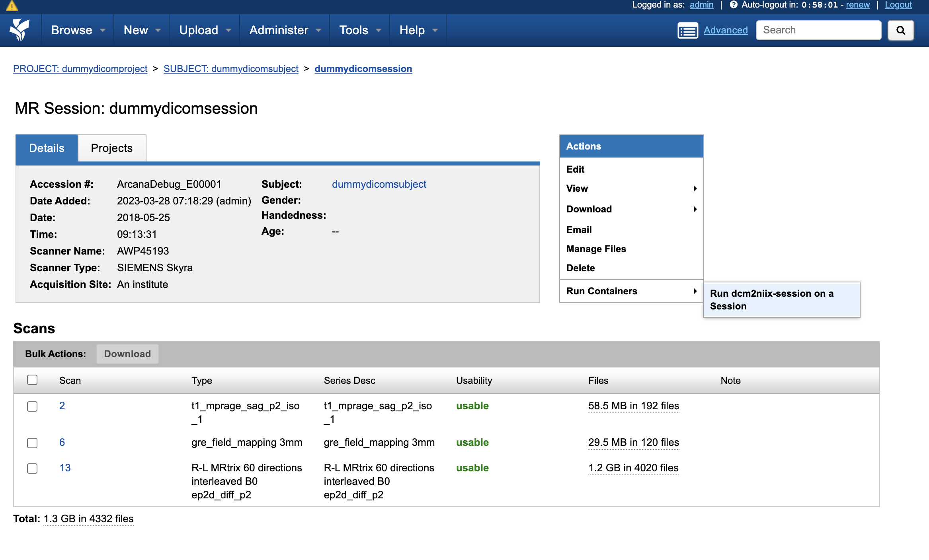This screenshot has height=560, width=929.
Task: Click usable status for scan 6
Action: [x=472, y=442]
